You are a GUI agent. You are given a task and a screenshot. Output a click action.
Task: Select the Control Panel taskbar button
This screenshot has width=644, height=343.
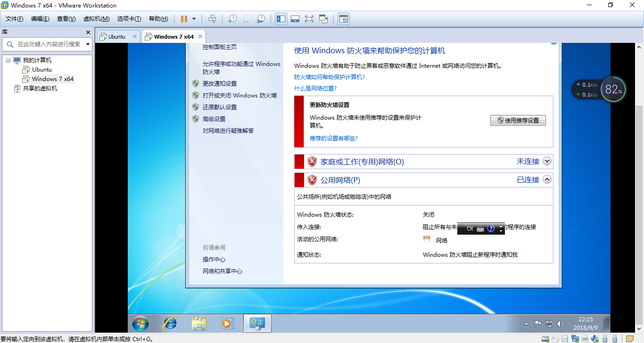(257, 323)
